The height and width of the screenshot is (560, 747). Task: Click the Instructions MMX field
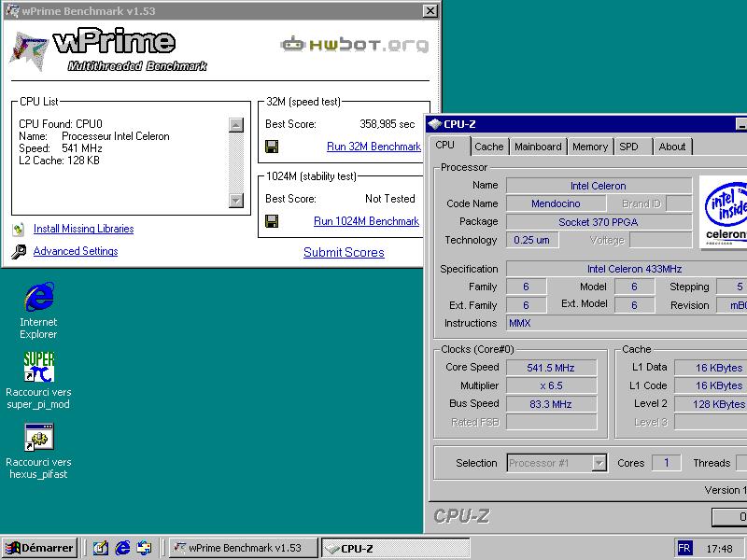[x=627, y=323]
